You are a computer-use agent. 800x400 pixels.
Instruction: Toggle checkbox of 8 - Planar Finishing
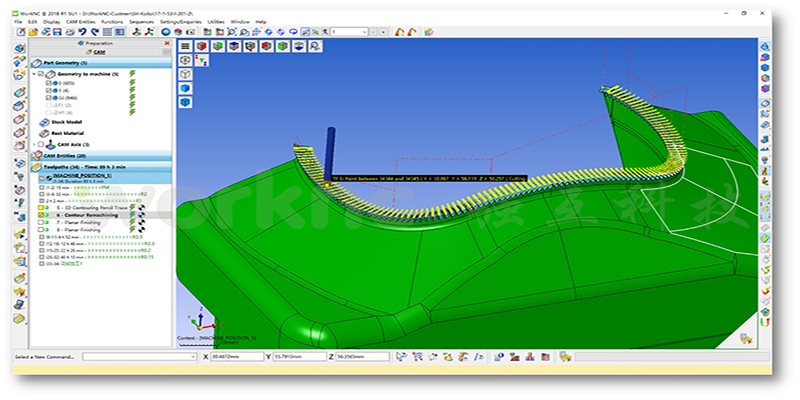click(x=41, y=230)
